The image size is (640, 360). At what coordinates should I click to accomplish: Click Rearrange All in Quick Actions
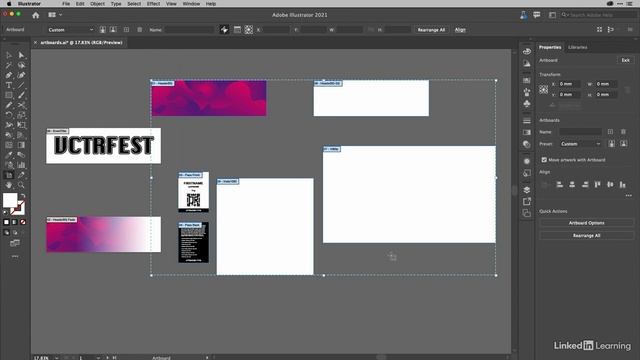(x=586, y=236)
